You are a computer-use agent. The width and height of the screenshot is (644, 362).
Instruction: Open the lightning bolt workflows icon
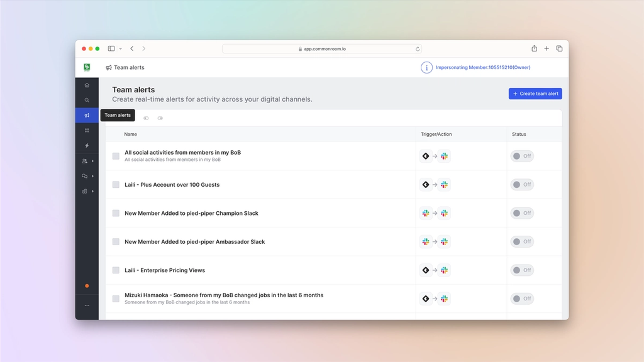pyautogui.click(x=87, y=146)
